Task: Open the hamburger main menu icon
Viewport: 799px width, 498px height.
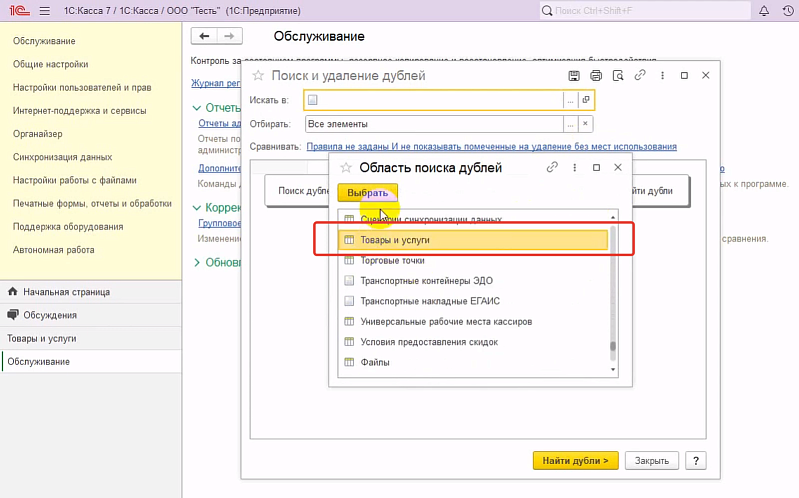Action: [x=44, y=10]
